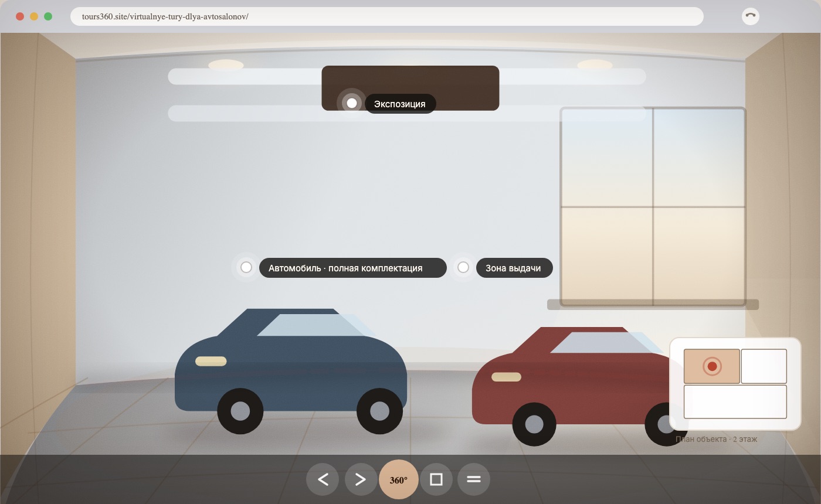This screenshot has height=504, width=821.
Task: Click the URL address field
Action: pos(386,16)
